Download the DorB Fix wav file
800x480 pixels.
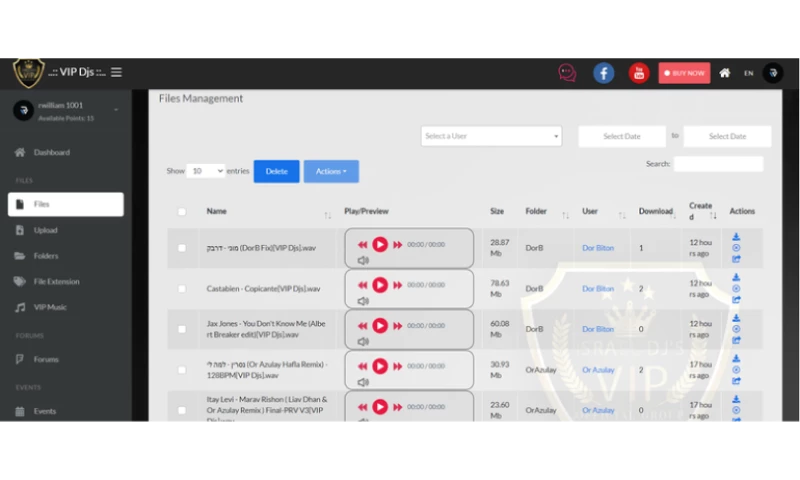tap(736, 237)
